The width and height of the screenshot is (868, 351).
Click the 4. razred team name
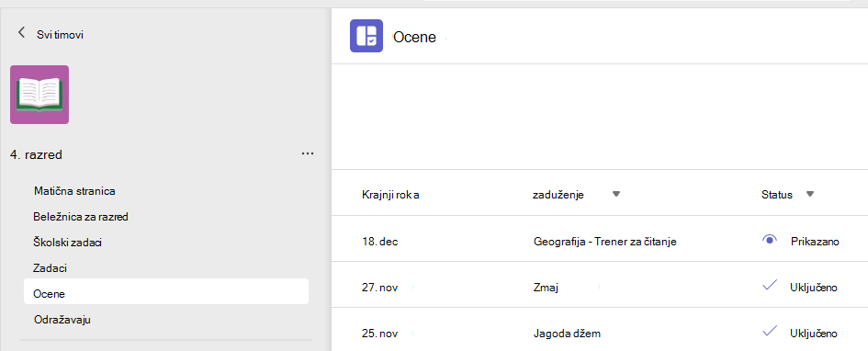36,154
